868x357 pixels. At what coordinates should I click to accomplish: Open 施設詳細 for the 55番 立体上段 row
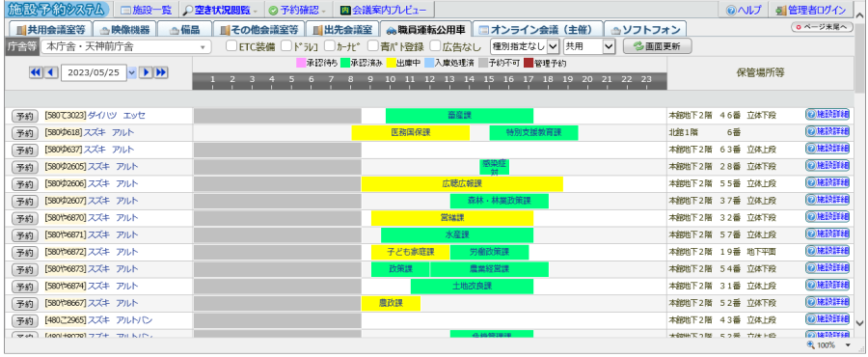click(827, 182)
